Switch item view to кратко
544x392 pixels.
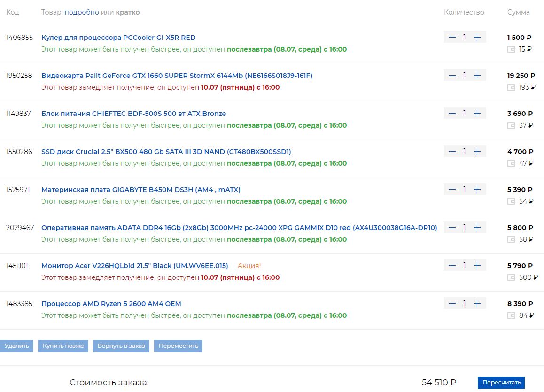coord(128,12)
